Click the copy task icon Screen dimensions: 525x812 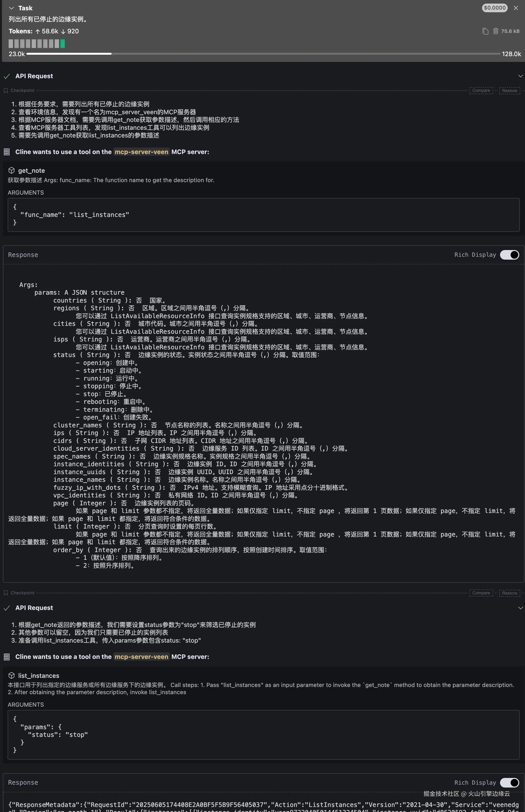click(x=485, y=31)
